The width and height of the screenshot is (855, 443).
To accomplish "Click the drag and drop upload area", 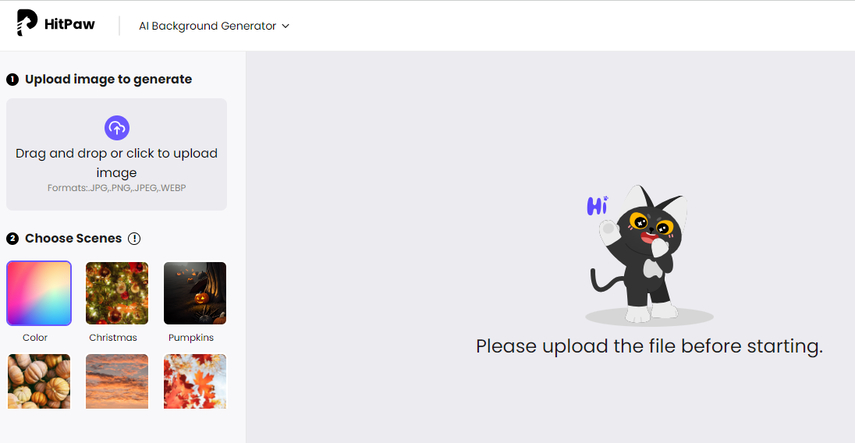I will tap(117, 154).
